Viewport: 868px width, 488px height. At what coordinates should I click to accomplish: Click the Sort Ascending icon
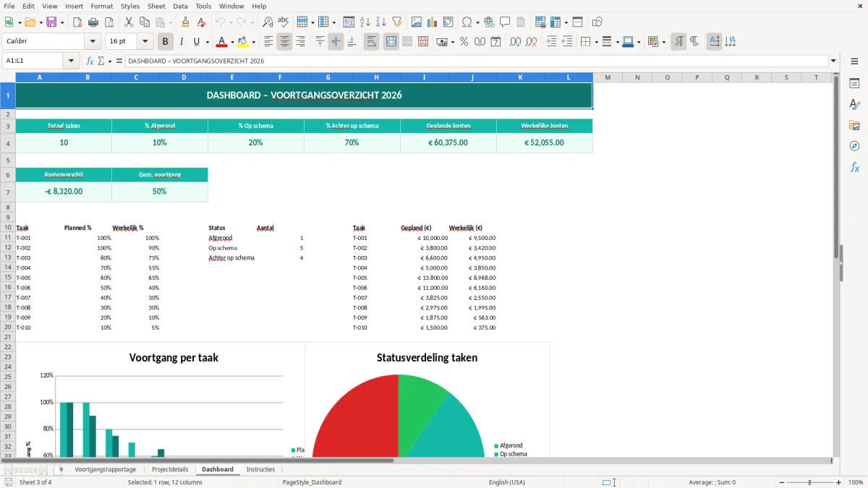(365, 22)
